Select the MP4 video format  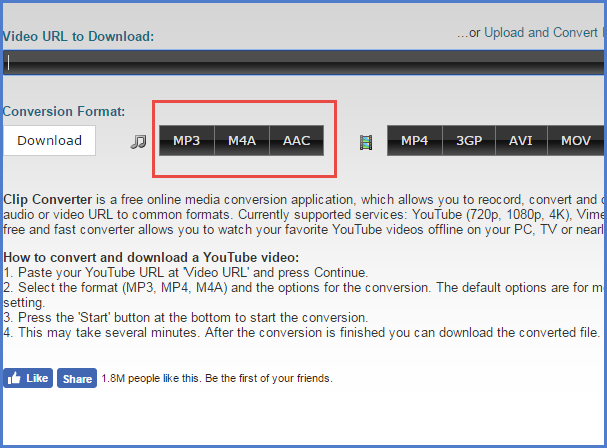415,141
